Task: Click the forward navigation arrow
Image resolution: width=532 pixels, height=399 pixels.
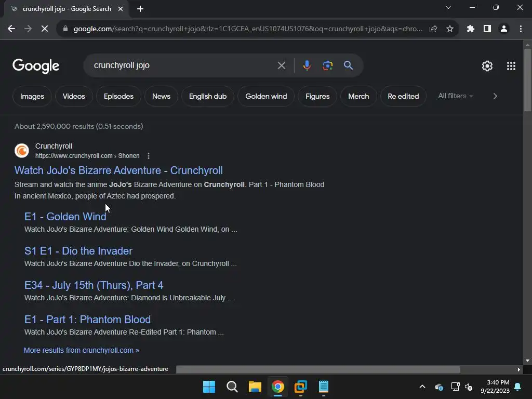Action: pos(28,29)
